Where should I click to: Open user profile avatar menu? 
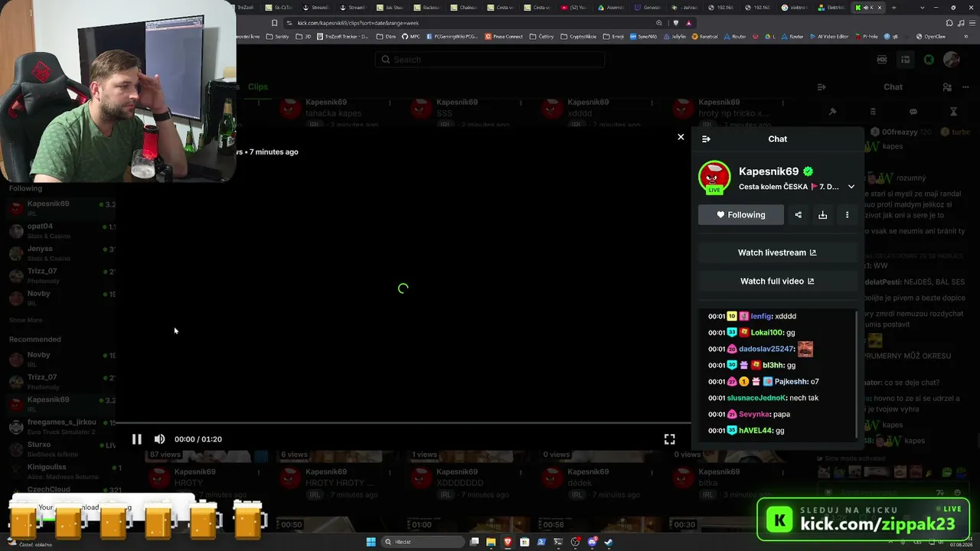coord(952,60)
